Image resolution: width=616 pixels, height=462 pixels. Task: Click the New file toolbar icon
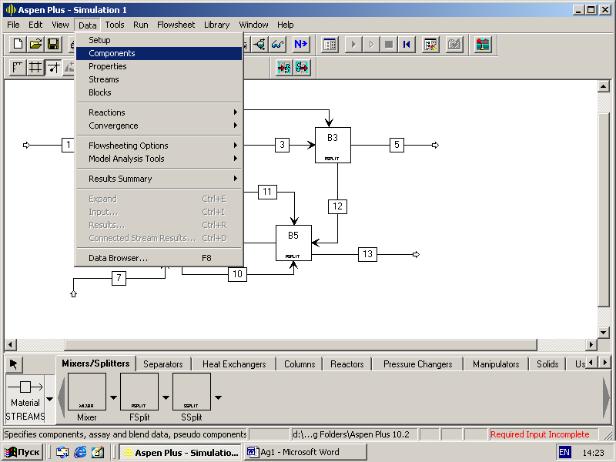pyautogui.click(x=18, y=44)
